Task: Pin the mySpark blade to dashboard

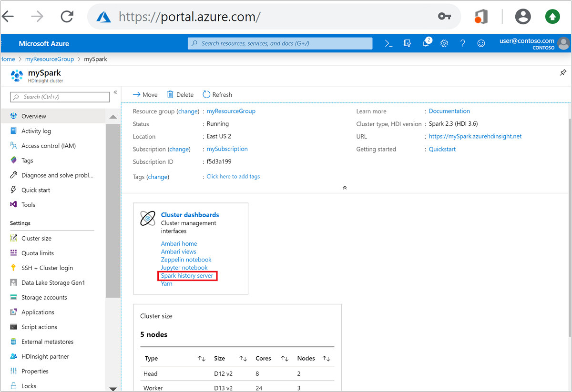Action: coord(563,71)
